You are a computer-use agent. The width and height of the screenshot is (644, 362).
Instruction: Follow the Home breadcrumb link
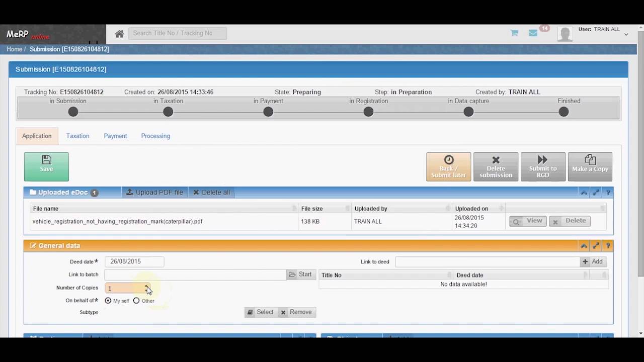point(14,49)
